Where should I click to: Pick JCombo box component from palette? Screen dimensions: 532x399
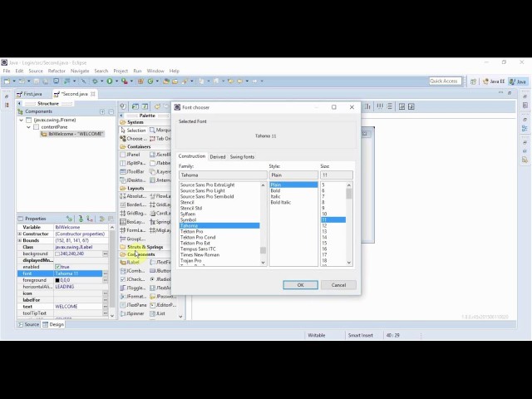132,271
